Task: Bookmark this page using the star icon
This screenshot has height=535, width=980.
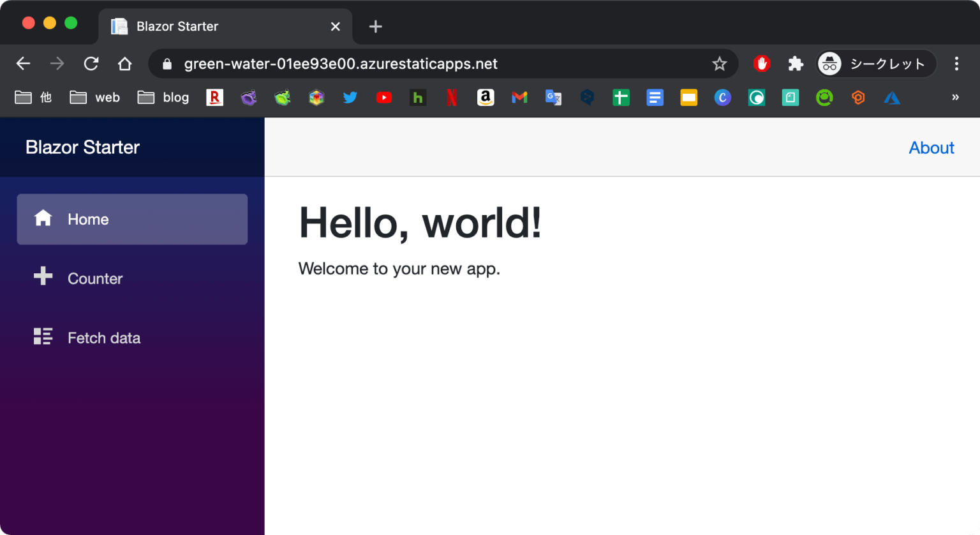Action: [720, 63]
